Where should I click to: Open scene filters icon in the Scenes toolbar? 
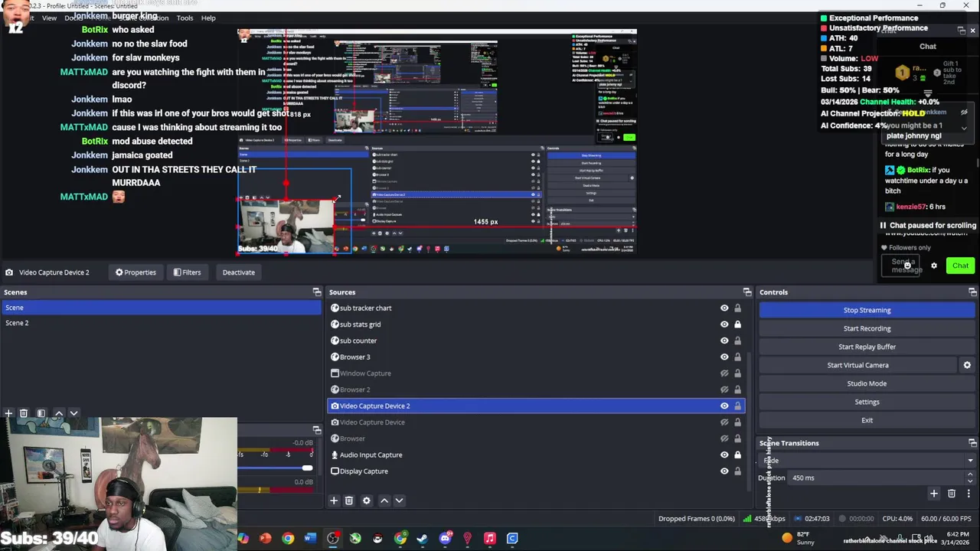41,413
